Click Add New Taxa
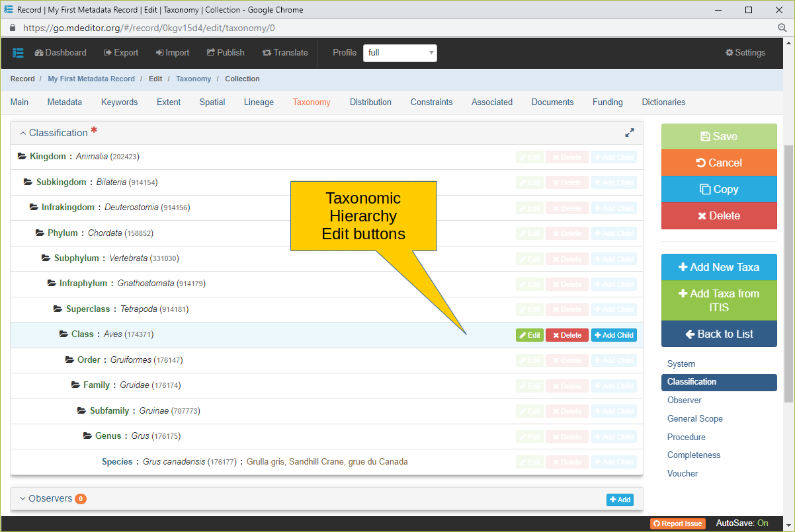 point(719,267)
